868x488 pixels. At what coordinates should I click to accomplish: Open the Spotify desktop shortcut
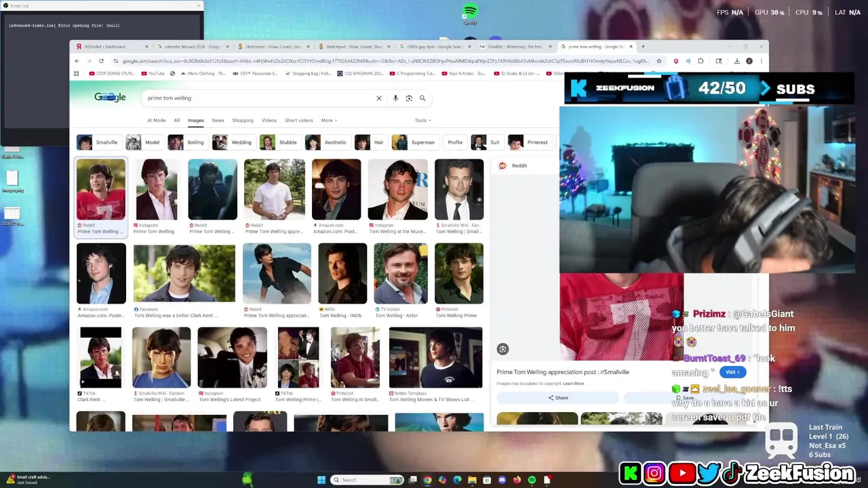(x=470, y=14)
